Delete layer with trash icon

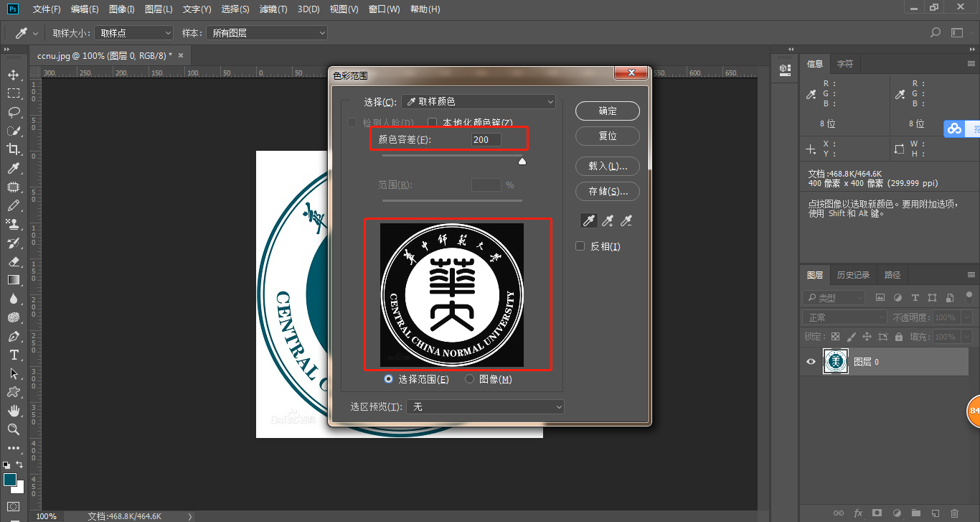954,513
